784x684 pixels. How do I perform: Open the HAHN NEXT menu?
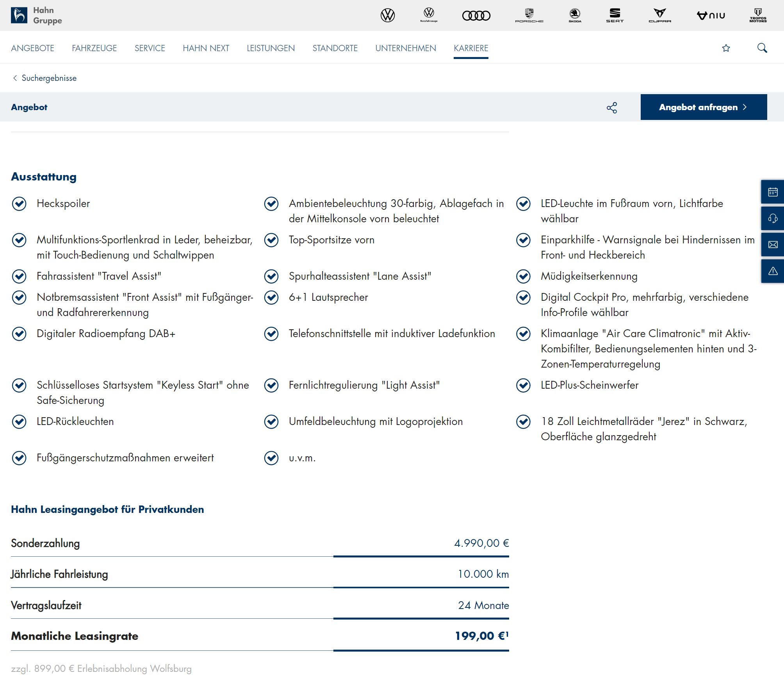tap(206, 48)
